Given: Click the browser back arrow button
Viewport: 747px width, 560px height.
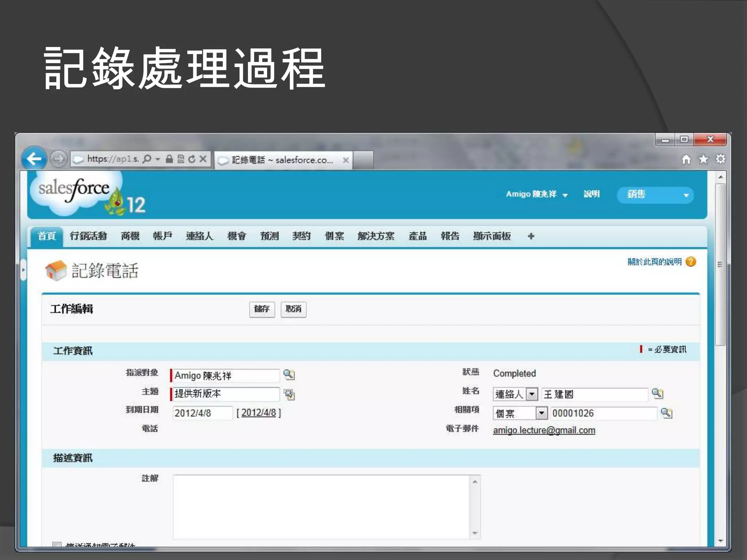Looking at the screenshot, I should [34, 159].
